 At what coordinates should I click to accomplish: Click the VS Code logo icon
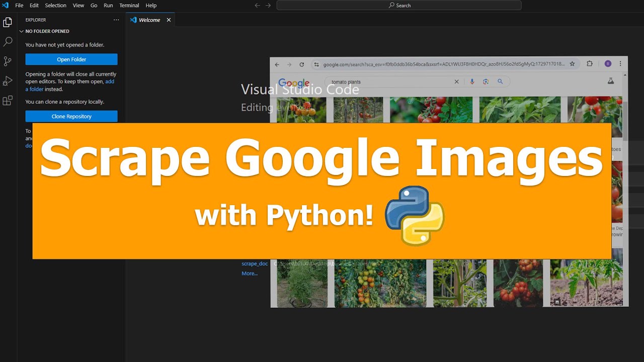pyautogui.click(x=6, y=6)
